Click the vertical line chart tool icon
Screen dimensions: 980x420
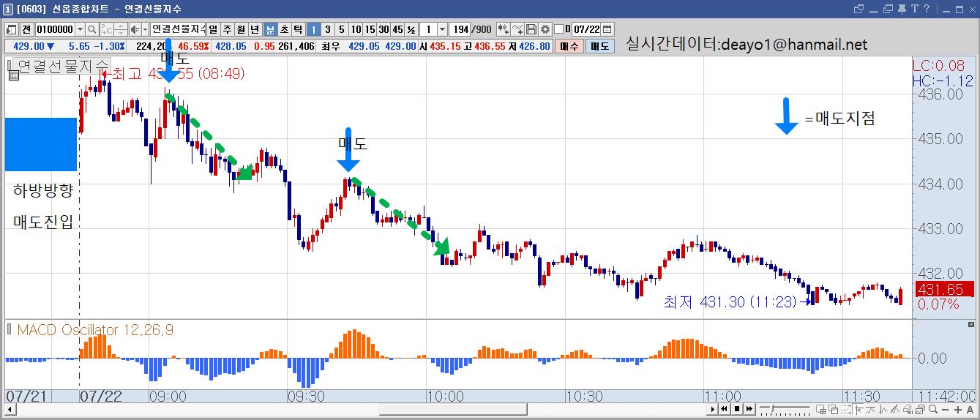883,409
